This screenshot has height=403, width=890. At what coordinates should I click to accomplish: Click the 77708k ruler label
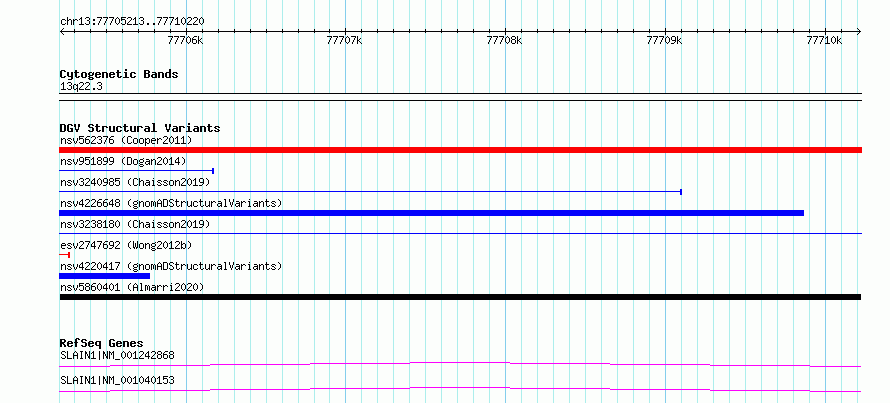click(505, 40)
